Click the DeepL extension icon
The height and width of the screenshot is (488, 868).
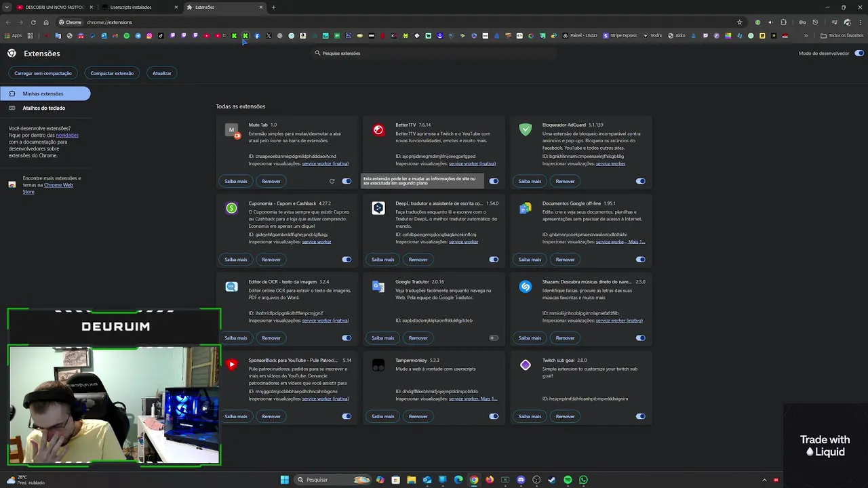click(x=378, y=208)
